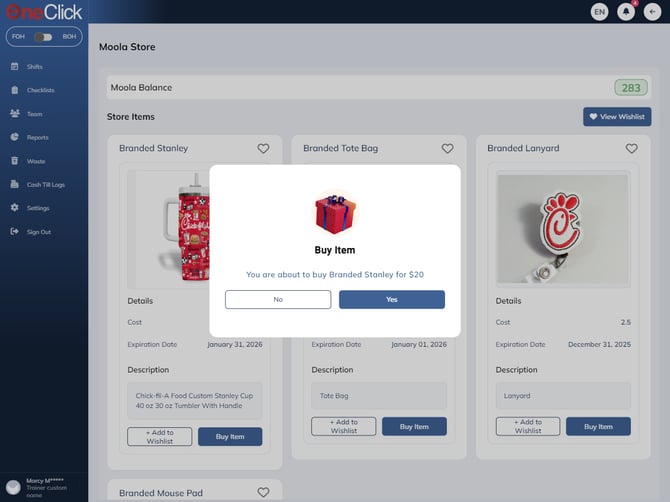Click the back arrow icon in header
670x502 pixels.
[x=653, y=12]
